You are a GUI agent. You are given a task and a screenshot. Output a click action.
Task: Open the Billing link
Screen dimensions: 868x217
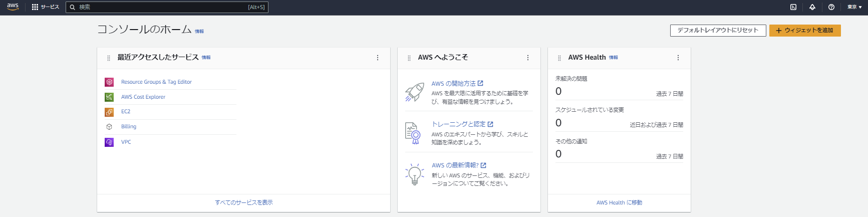129,127
